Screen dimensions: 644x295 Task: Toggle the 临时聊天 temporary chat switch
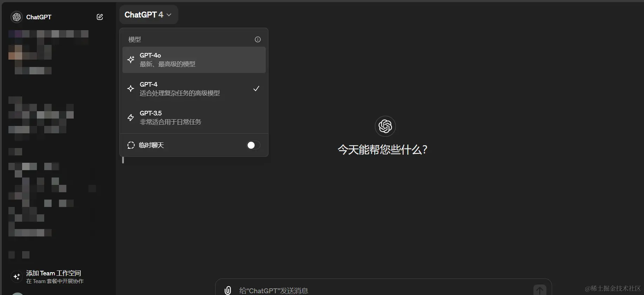(253, 145)
